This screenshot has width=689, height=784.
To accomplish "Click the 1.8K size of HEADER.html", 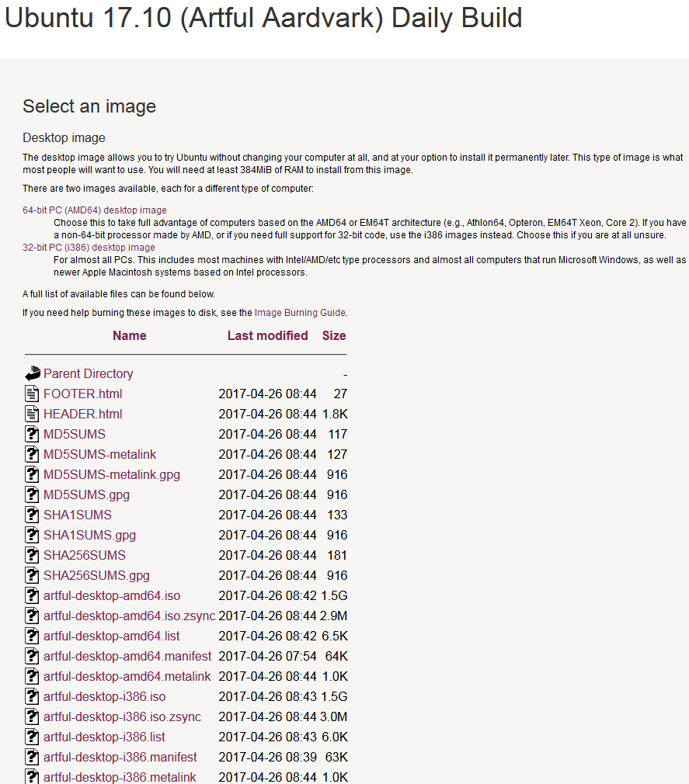I will (x=335, y=414).
